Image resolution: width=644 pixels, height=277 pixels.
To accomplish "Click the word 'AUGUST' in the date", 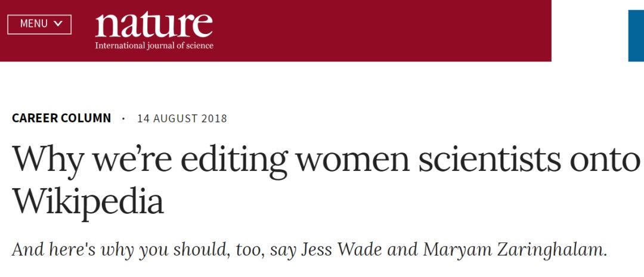I will click(174, 119).
